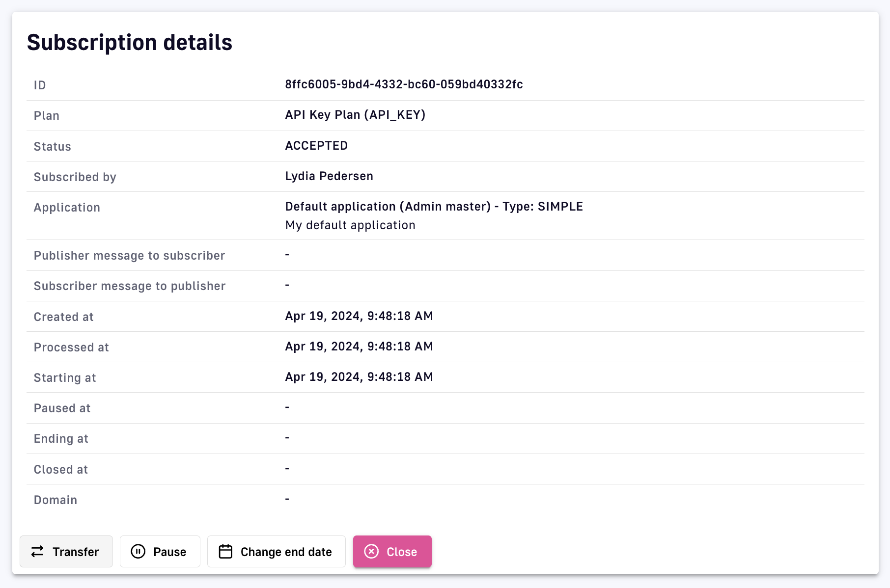The width and height of the screenshot is (890, 588).
Task: Click the Processed at timestamp value
Action: coord(359,347)
